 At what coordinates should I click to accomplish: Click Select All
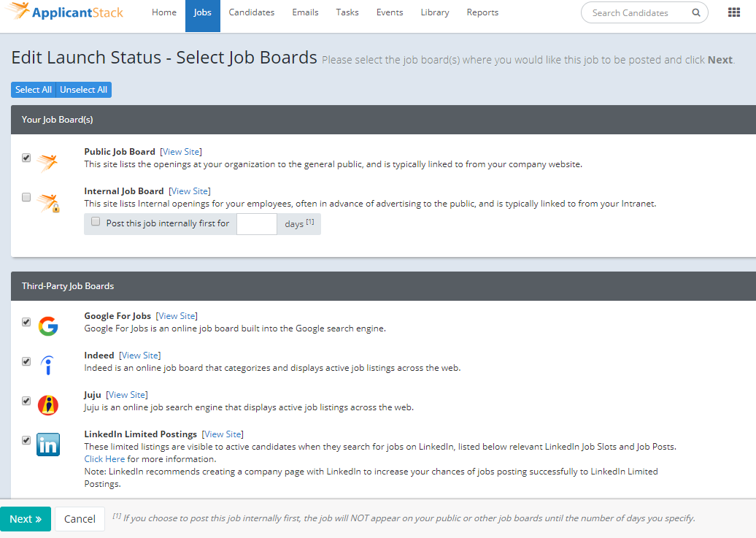coord(33,89)
